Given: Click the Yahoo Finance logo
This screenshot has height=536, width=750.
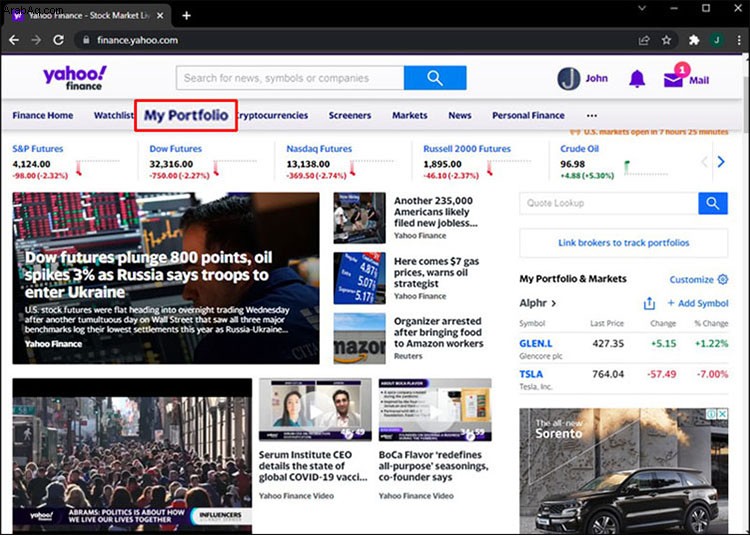Looking at the screenshot, I should pyautogui.click(x=75, y=78).
